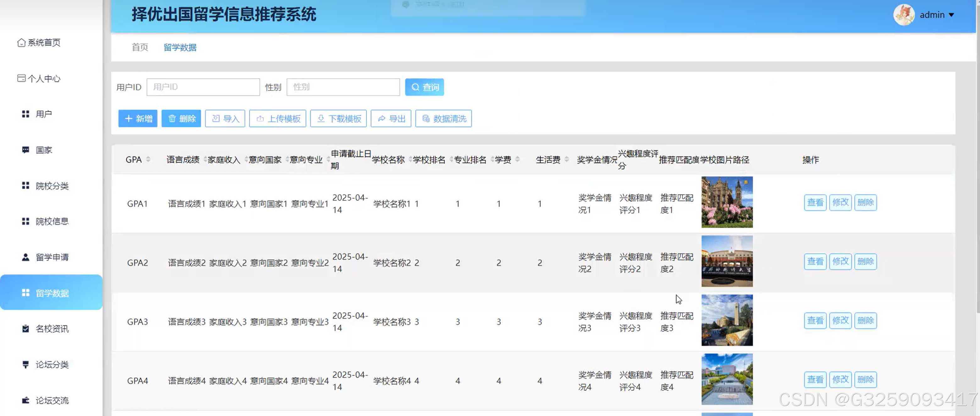
Task: Click the 意向国家3 cell
Action: pyautogui.click(x=269, y=322)
